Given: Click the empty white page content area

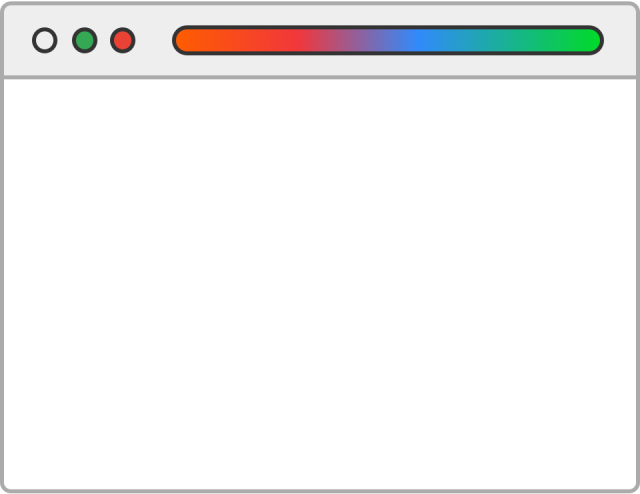Looking at the screenshot, I should 320,284.
